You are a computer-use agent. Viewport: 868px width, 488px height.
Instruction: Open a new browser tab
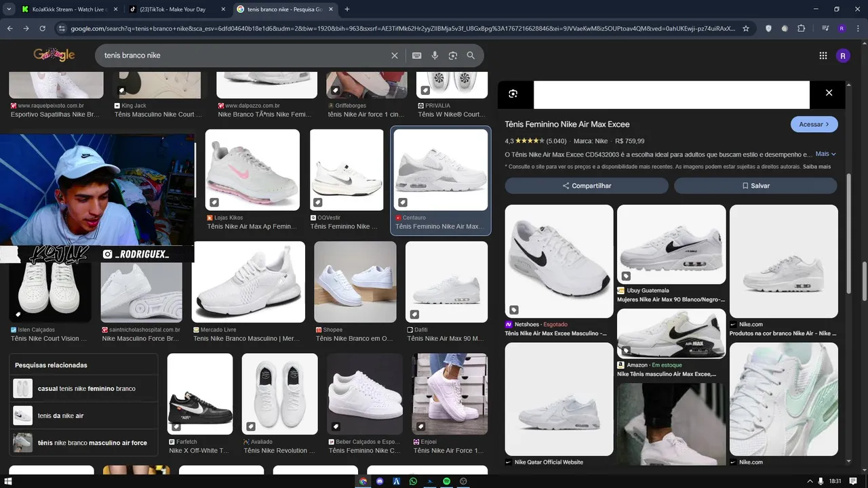click(347, 9)
